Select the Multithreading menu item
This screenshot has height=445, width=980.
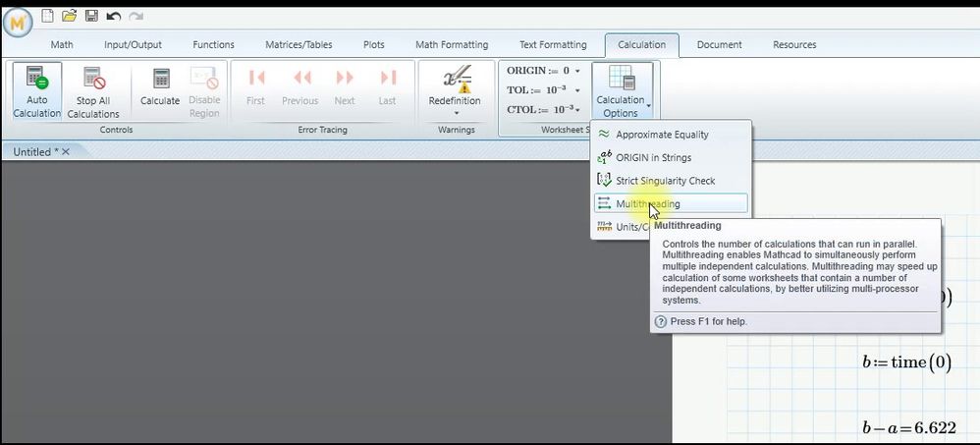click(x=670, y=203)
